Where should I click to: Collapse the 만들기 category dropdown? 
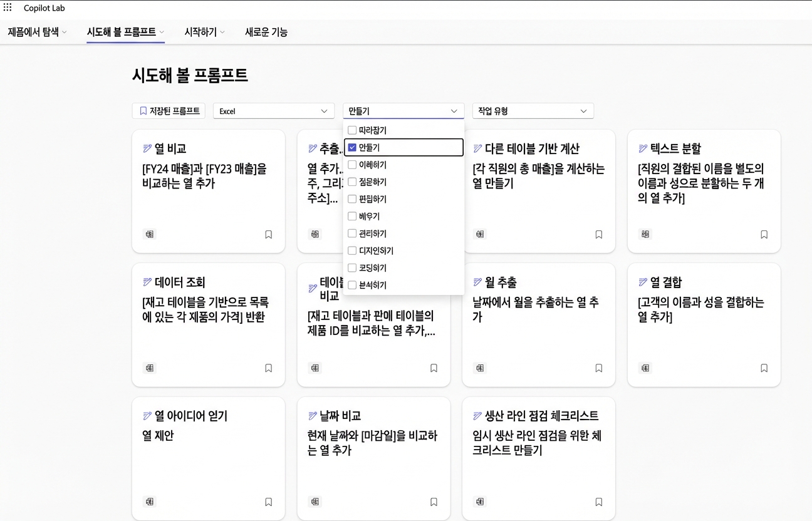pyautogui.click(x=403, y=111)
